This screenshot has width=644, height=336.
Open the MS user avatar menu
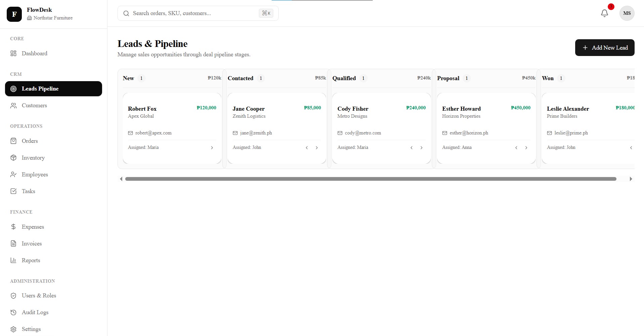coord(627,13)
